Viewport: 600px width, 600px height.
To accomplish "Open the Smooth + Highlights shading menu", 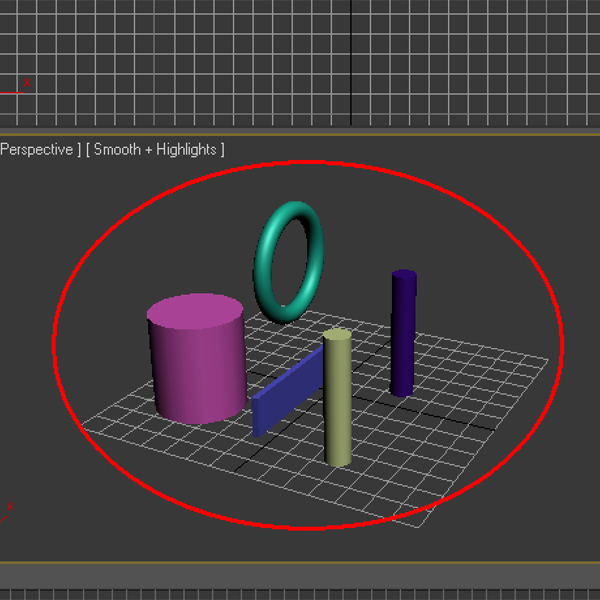I will tap(155, 149).
